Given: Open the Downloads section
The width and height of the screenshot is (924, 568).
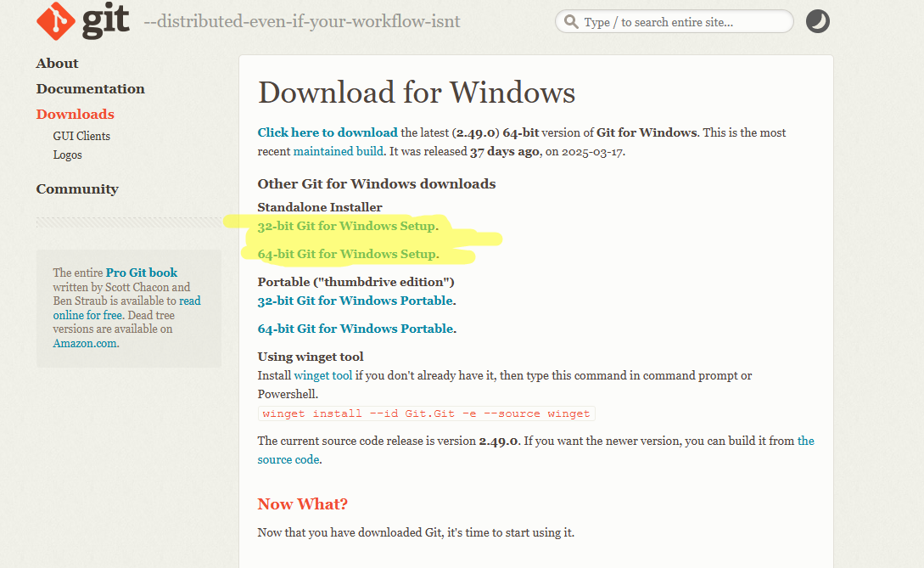Looking at the screenshot, I should click(x=75, y=114).
